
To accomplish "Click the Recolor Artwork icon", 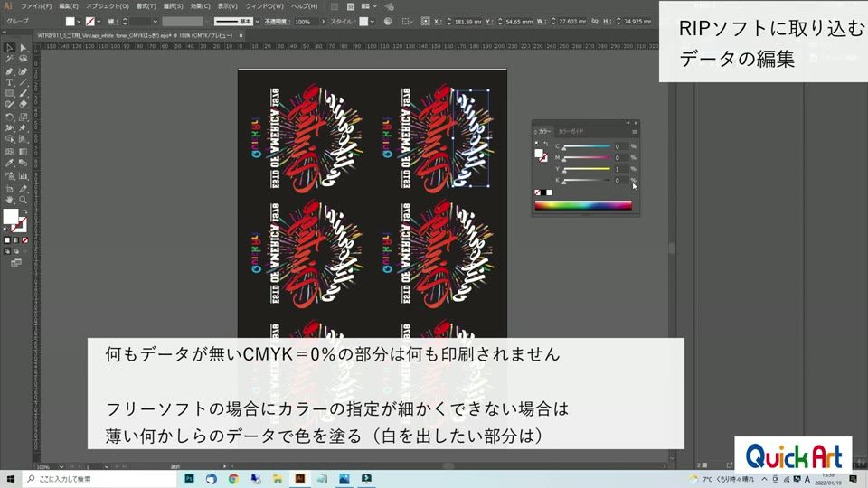I will pos(388,22).
